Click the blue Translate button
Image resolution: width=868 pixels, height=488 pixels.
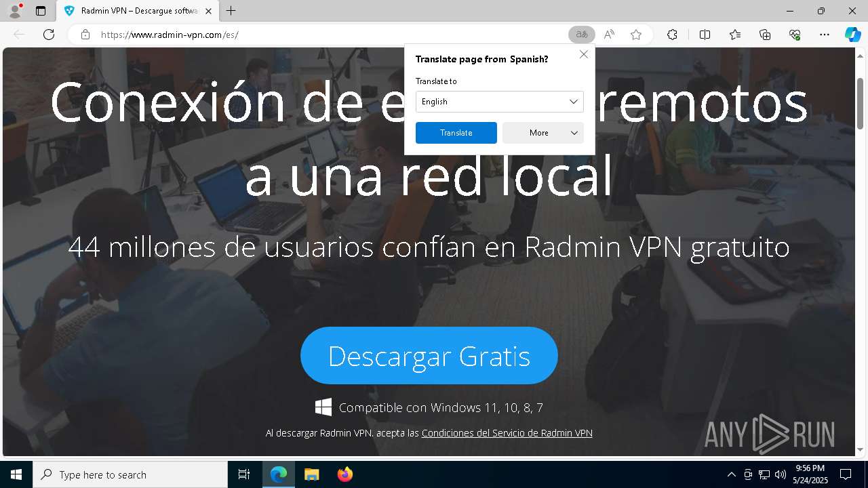[456, 133]
